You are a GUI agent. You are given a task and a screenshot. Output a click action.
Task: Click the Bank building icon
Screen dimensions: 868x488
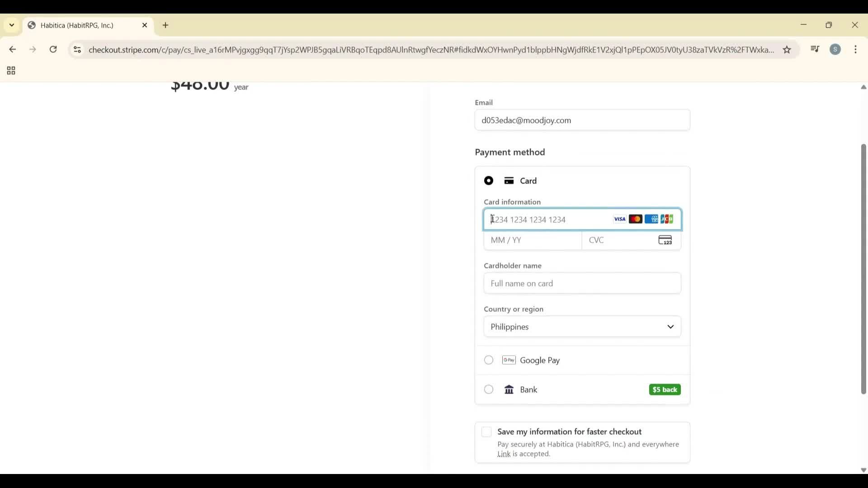(x=509, y=389)
